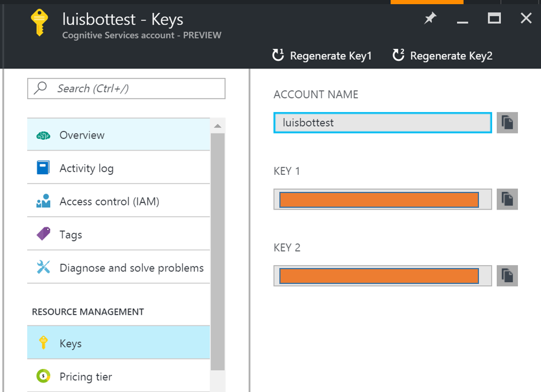Click the Access control people icon
The image size is (541, 392).
(43, 201)
